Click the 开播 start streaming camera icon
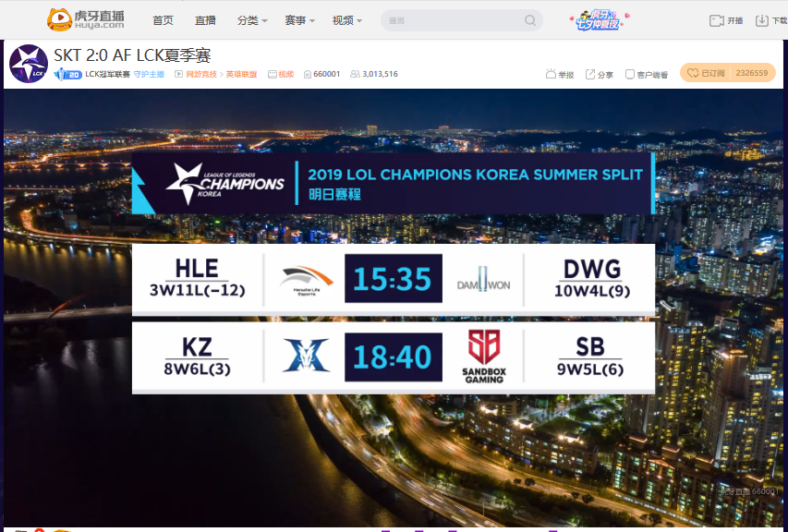This screenshot has width=788, height=532. (x=716, y=20)
